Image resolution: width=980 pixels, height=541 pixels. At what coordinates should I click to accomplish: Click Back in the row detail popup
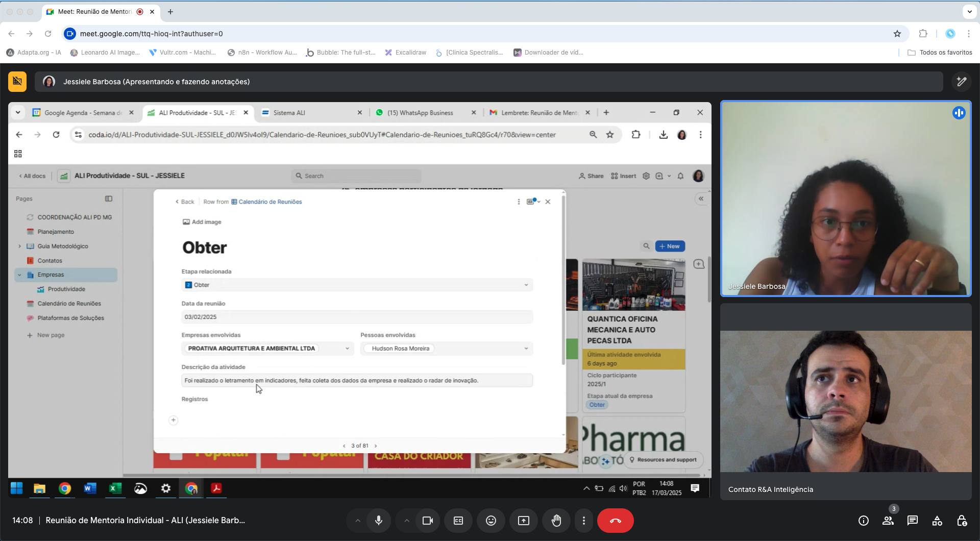185,202
